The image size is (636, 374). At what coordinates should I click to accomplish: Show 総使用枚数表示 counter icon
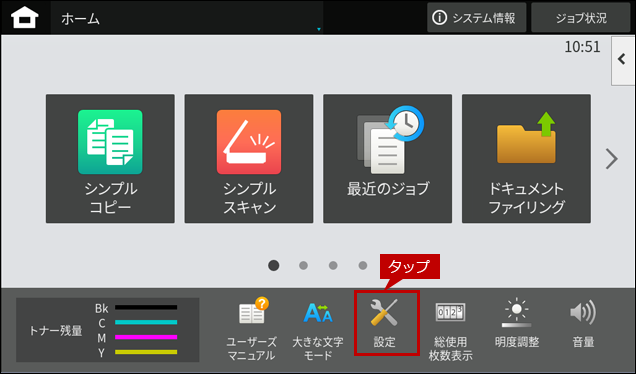(x=450, y=330)
